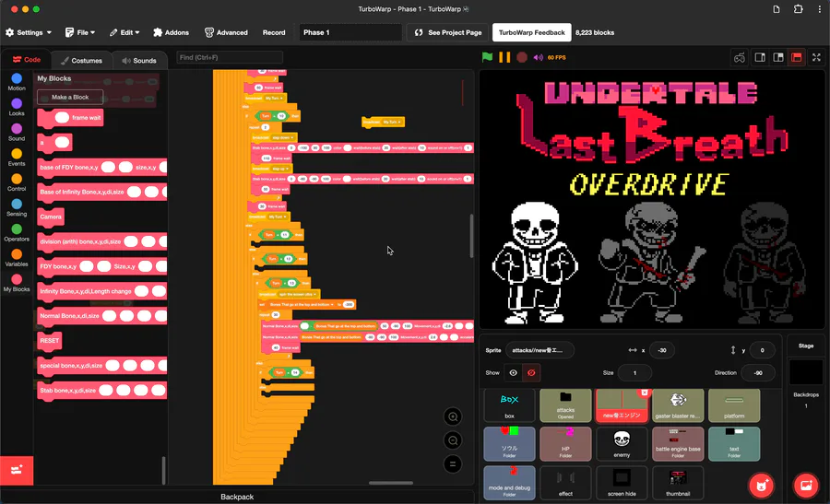Viewport: 830px width, 504px height.
Task: Expand the HP folder
Action: tap(565, 444)
